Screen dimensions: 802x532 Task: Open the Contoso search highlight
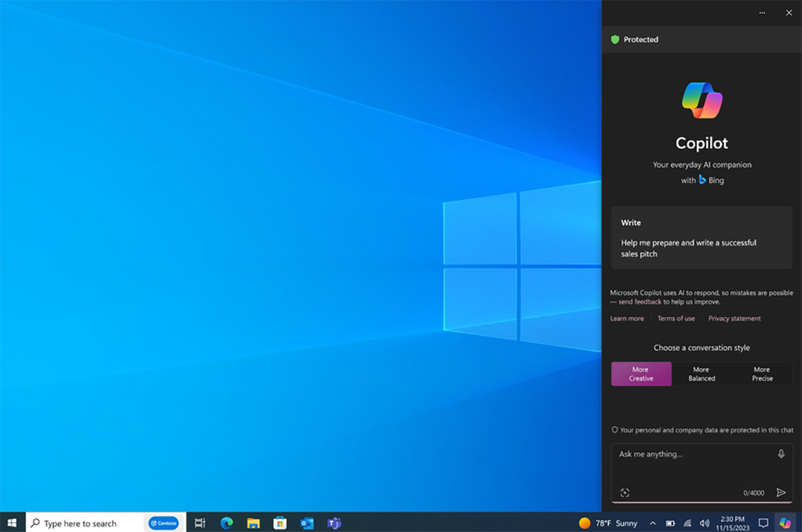click(164, 523)
